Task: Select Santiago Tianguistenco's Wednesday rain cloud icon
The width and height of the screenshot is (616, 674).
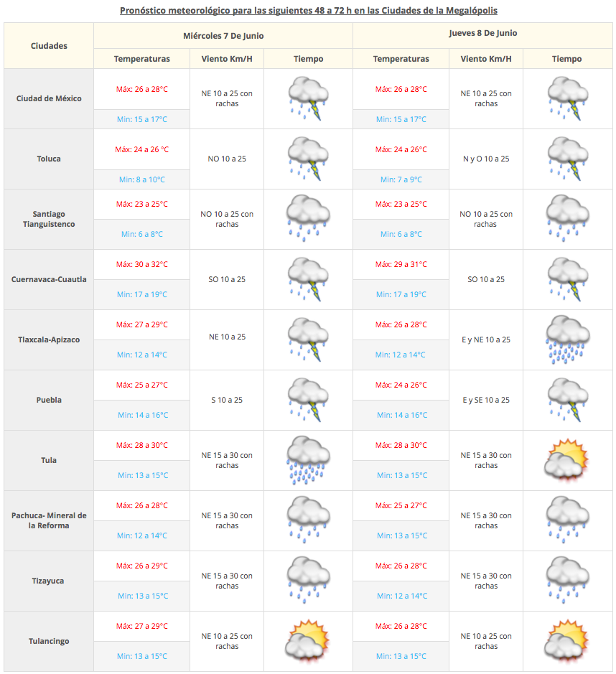Action: tap(308, 219)
